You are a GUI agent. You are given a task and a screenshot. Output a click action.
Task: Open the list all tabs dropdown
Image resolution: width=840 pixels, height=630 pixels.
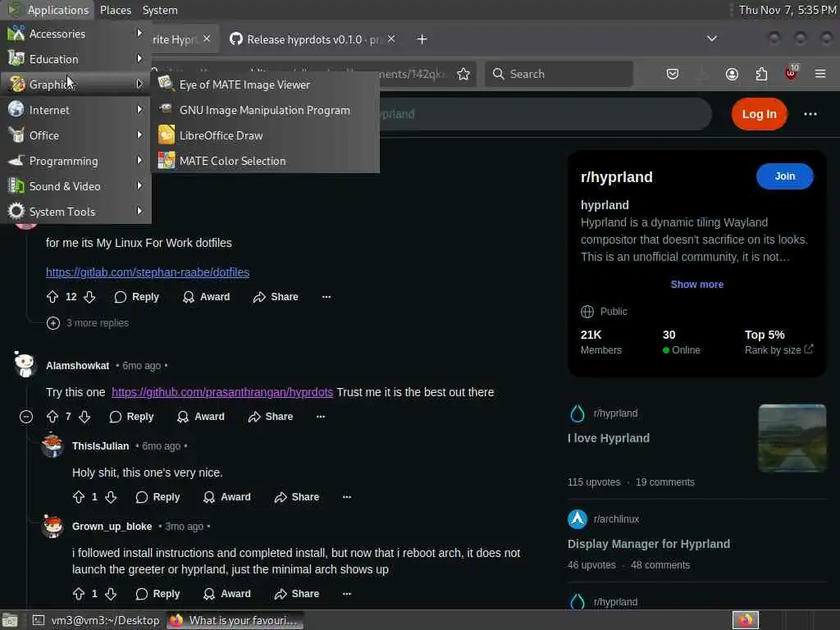[711, 39]
